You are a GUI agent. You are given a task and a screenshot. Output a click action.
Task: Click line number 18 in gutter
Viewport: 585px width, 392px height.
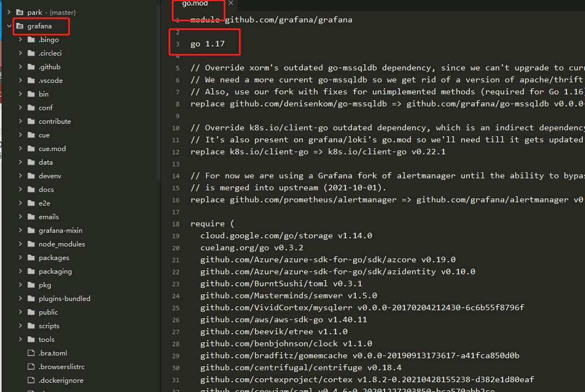click(x=176, y=224)
